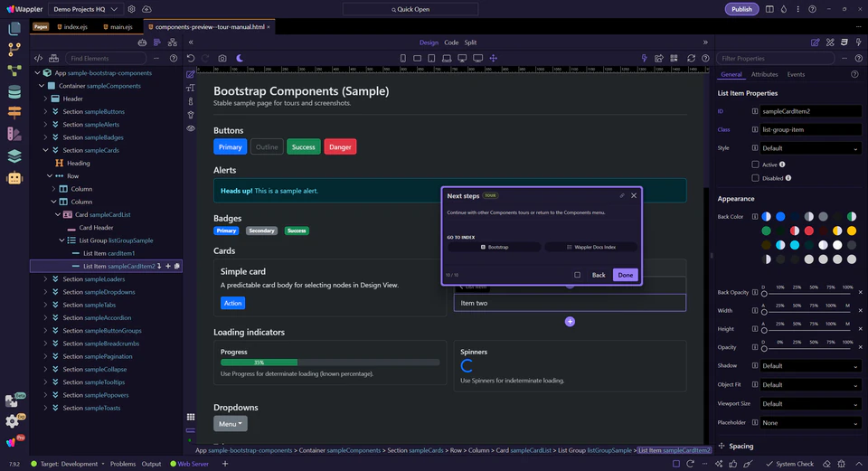Image resolution: width=868 pixels, height=471 pixels.
Task: Click the Find Elements search field
Action: tap(105, 58)
